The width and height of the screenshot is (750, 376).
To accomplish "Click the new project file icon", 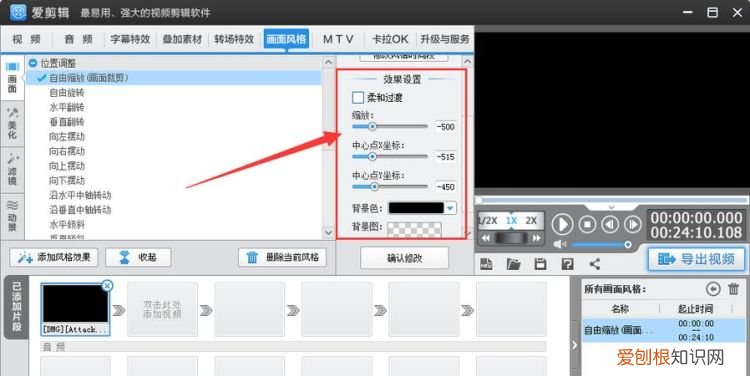I will [486, 264].
